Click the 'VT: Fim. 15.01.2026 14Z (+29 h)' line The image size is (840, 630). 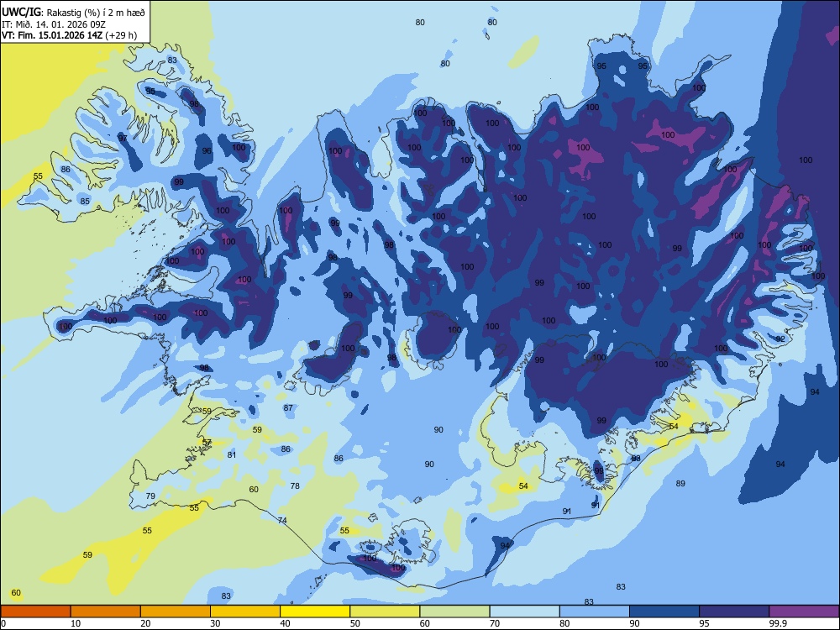(x=69, y=35)
